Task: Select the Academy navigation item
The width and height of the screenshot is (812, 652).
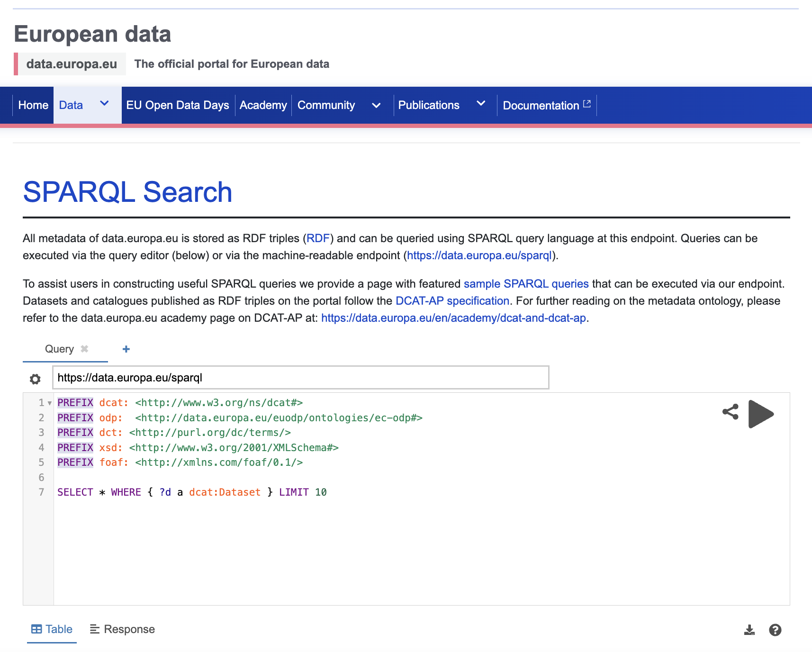Action: (x=263, y=105)
